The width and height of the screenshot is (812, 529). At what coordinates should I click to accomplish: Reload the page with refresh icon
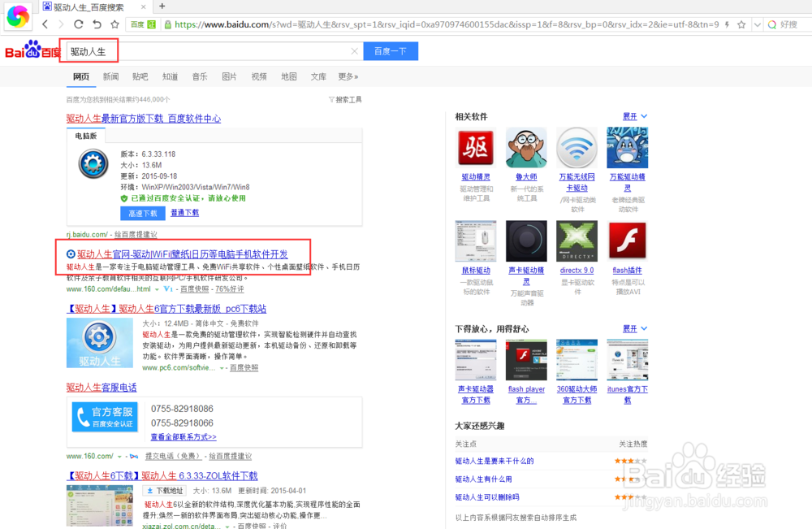click(x=79, y=24)
